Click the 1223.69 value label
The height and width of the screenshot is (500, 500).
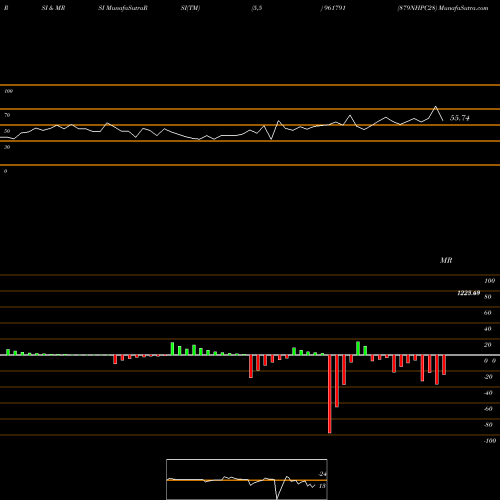[x=468, y=293]
